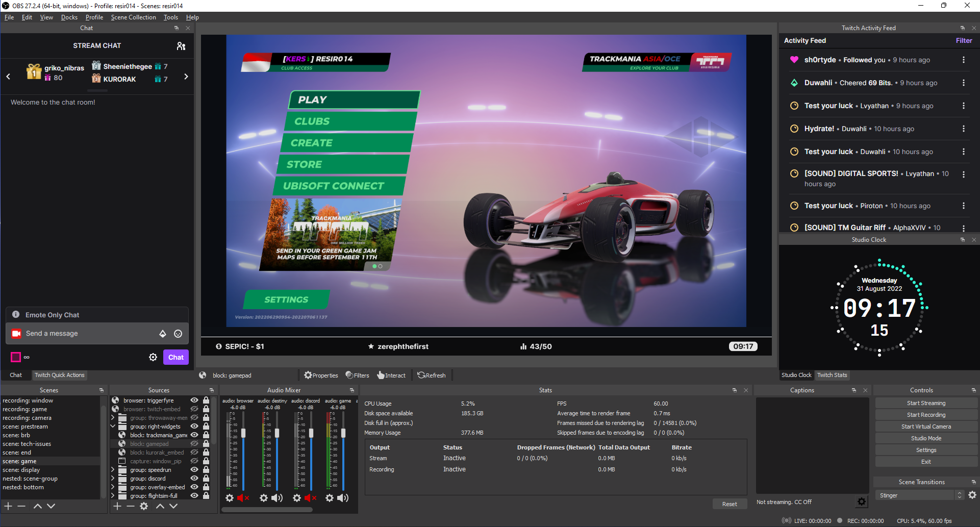Open options menu for sh0rtyde follow event
This screenshot has width=980, height=527.
[x=964, y=60]
